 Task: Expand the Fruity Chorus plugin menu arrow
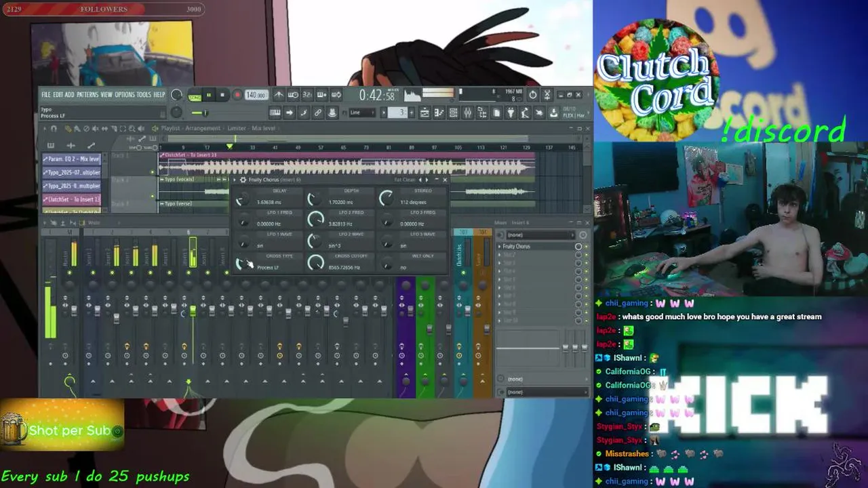236,180
